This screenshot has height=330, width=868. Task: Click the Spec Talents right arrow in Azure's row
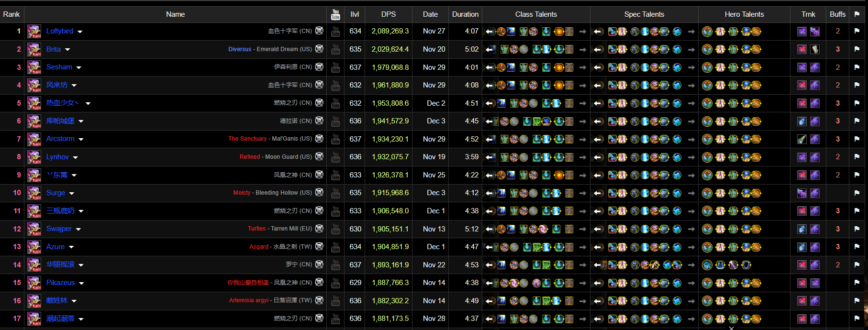[691, 247]
